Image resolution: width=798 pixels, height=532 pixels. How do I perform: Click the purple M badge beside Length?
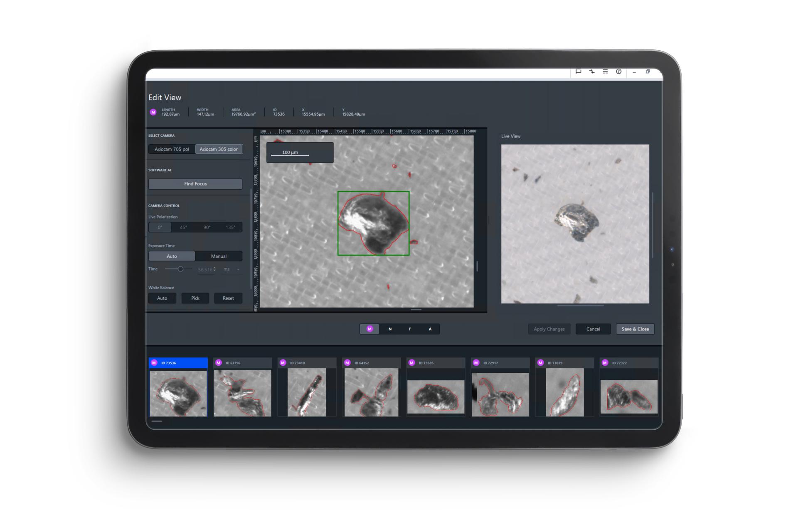click(x=153, y=112)
